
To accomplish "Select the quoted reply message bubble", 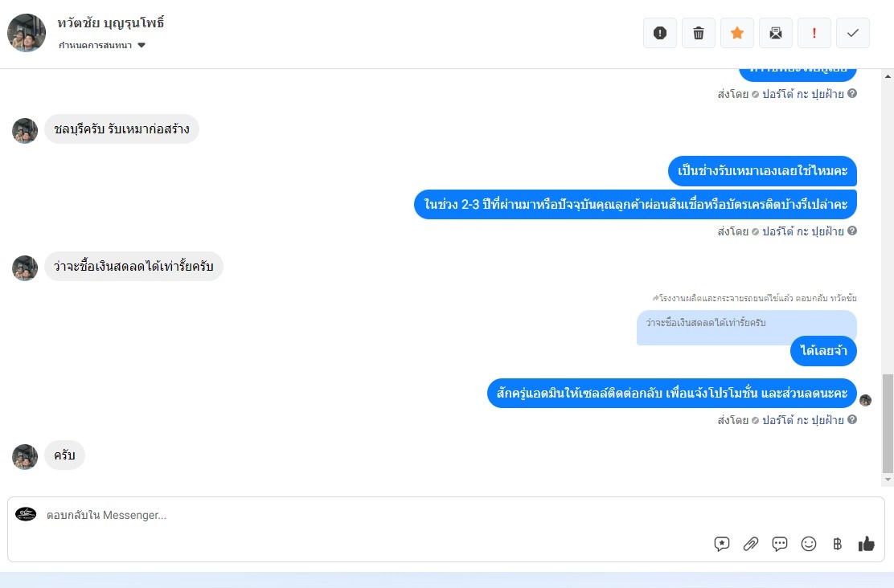I will coord(746,328).
